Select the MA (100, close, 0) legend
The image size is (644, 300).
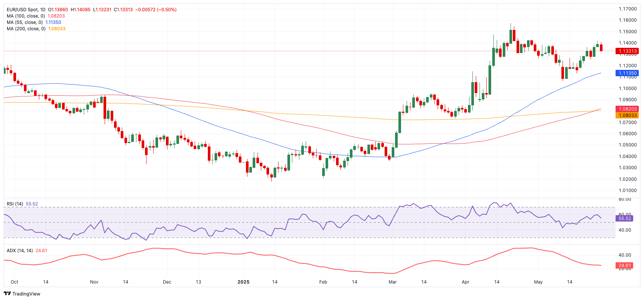26,16
